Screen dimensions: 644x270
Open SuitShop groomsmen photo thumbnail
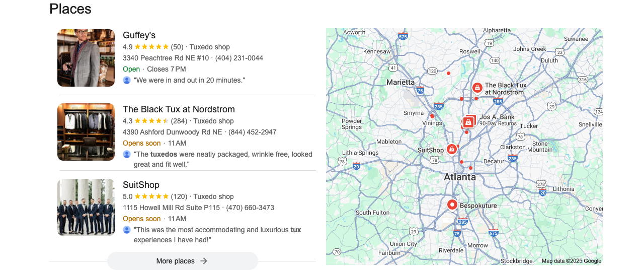pyautogui.click(x=86, y=207)
